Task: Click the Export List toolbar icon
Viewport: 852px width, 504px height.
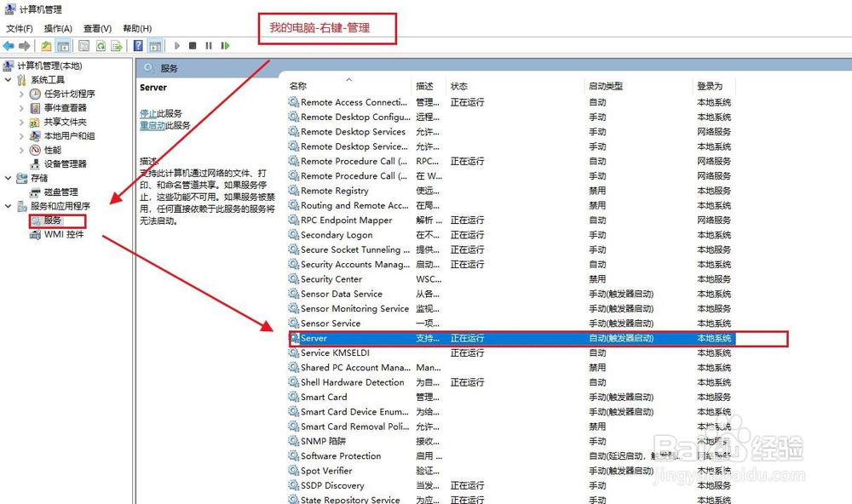Action: pos(118,45)
